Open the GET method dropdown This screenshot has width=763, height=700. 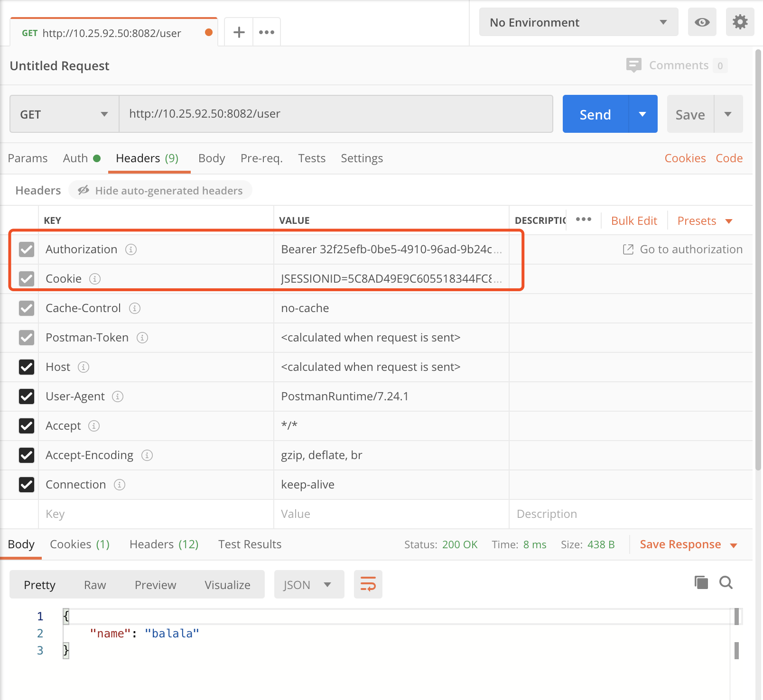pyautogui.click(x=65, y=114)
